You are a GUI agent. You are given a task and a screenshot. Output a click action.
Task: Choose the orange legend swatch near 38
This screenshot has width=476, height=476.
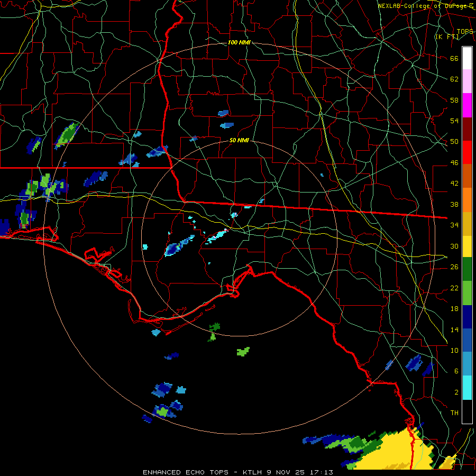tap(467, 200)
